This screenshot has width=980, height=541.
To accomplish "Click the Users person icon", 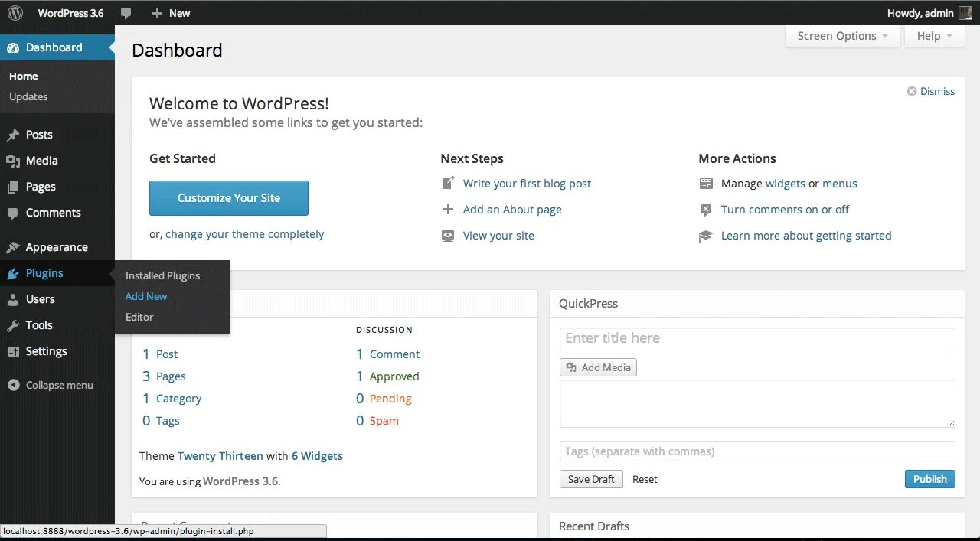I will coord(13,299).
